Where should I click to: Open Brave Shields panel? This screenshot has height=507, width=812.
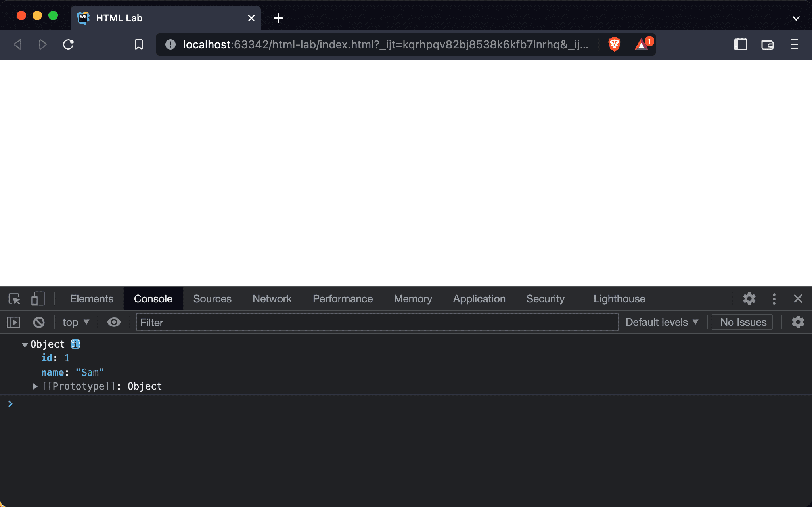pos(614,44)
